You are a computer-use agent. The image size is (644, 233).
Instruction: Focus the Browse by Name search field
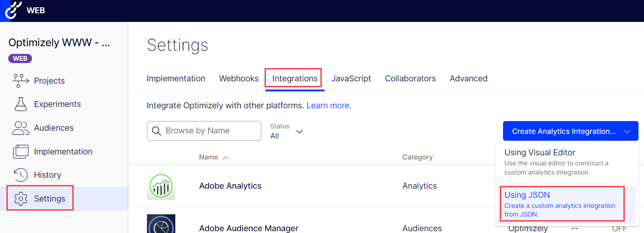coord(204,131)
